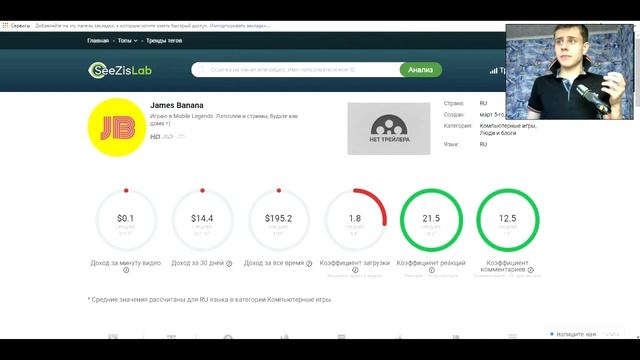Viewport: 640px width, 360px height.
Task: Click the Сервисы apps grid icon
Action: point(5,25)
